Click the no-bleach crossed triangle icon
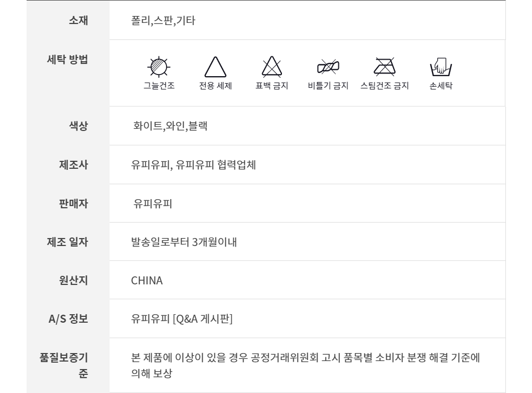 click(272, 67)
